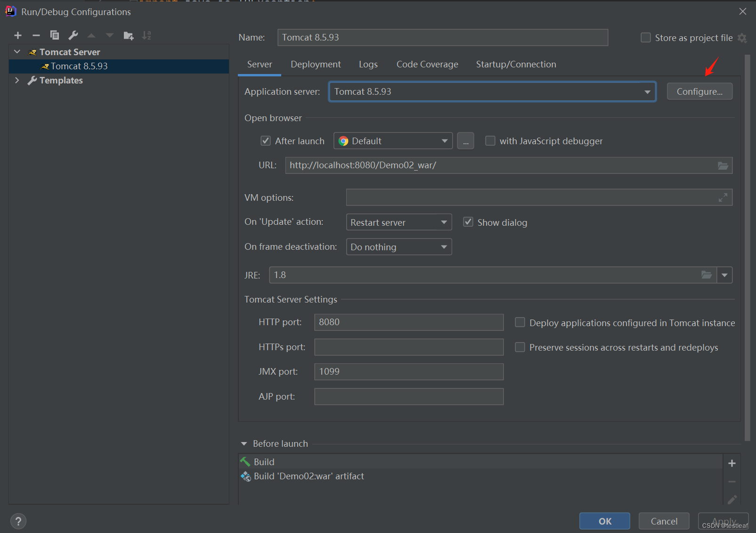Open On frame deactivation Do nothing dropdown
Image resolution: width=756 pixels, height=533 pixels.
tap(399, 247)
